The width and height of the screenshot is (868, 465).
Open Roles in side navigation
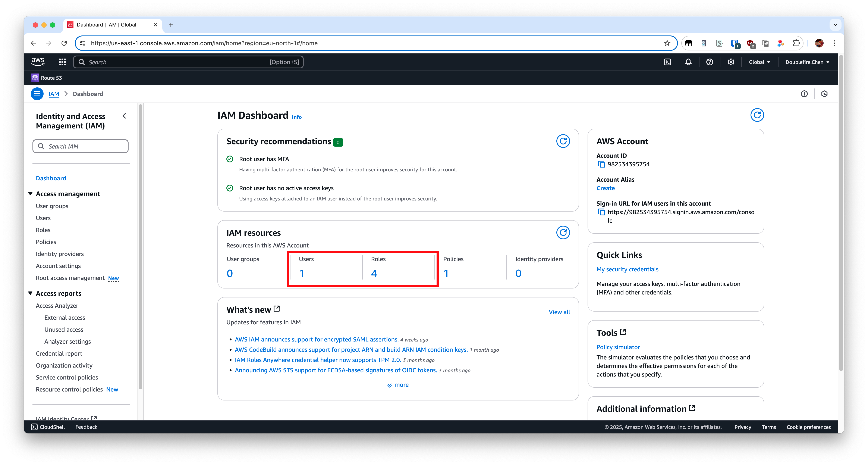pos(43,230)
